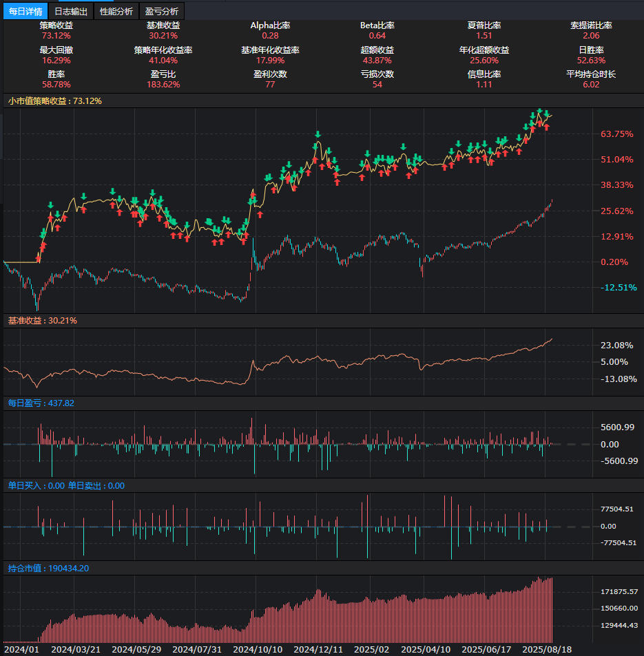Select the 盈亏分析 tab

[x=162, y=11]
